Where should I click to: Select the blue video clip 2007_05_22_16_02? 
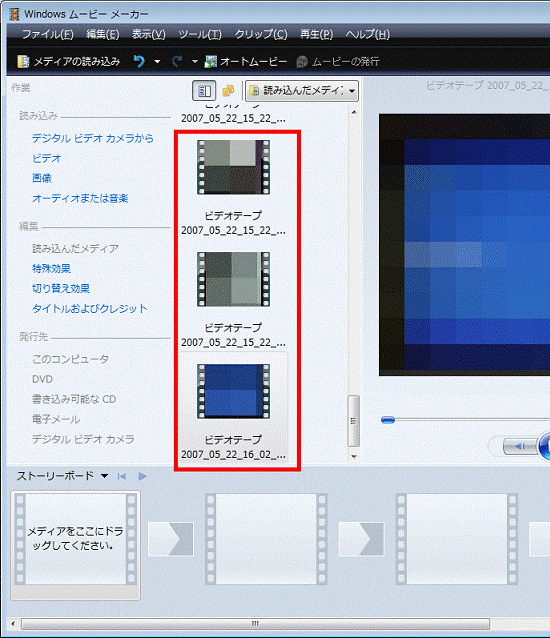coord(233,391)
